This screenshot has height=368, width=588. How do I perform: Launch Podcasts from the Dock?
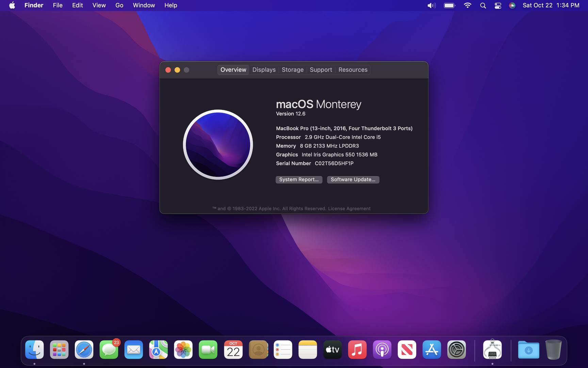tap(382, 350)
